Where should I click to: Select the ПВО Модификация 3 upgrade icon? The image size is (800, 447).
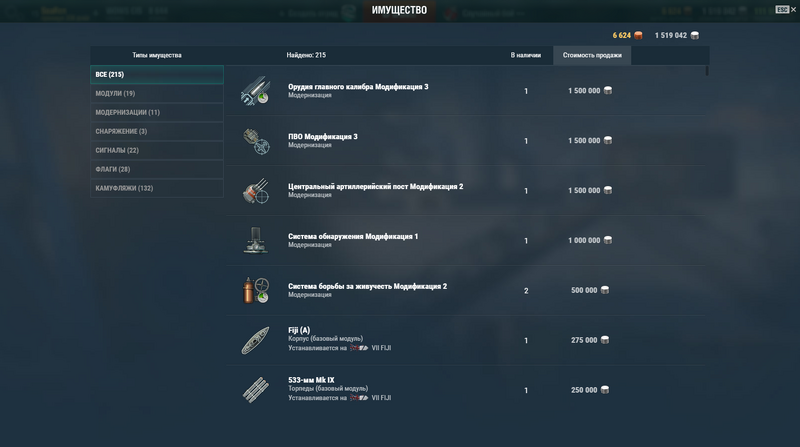pyautogui.click(x=256, y=141)
